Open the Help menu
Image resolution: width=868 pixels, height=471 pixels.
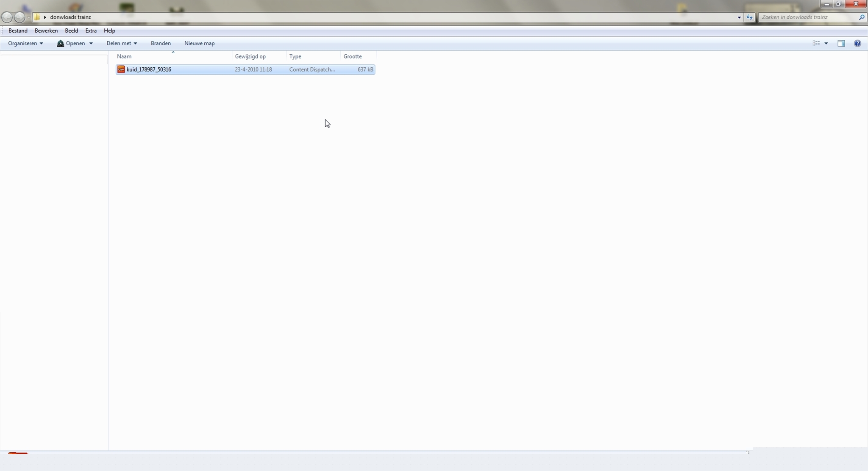pos(109,30)
